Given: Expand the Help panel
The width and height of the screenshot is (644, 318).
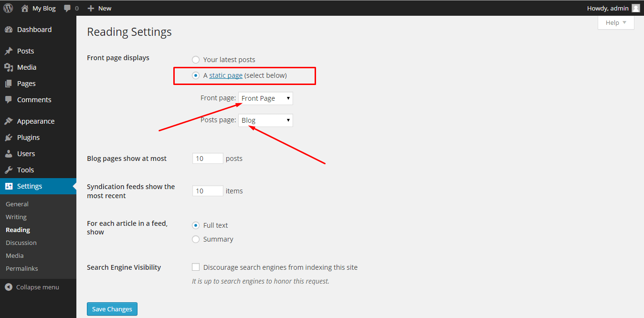Looking at the screenshot, I should click(615, 22).
